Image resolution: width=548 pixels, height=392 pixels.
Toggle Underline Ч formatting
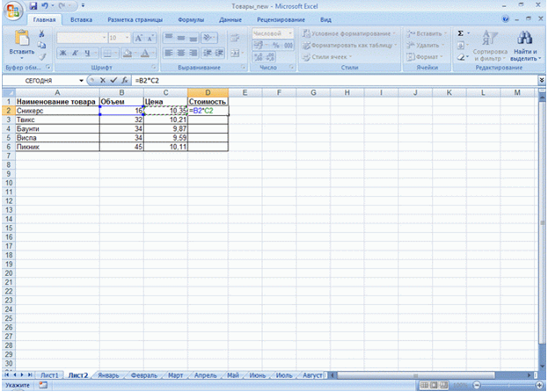87,53
